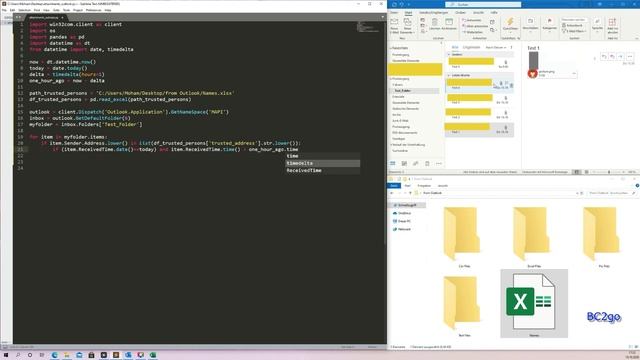Open the Freigeben tab in File Explorer
640x360 pixels.
point(424,186)
